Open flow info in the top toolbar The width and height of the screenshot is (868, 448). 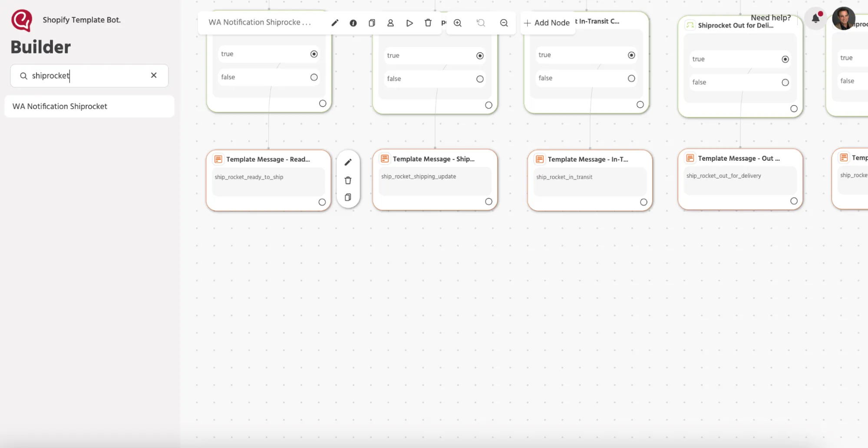click(353, 23)
